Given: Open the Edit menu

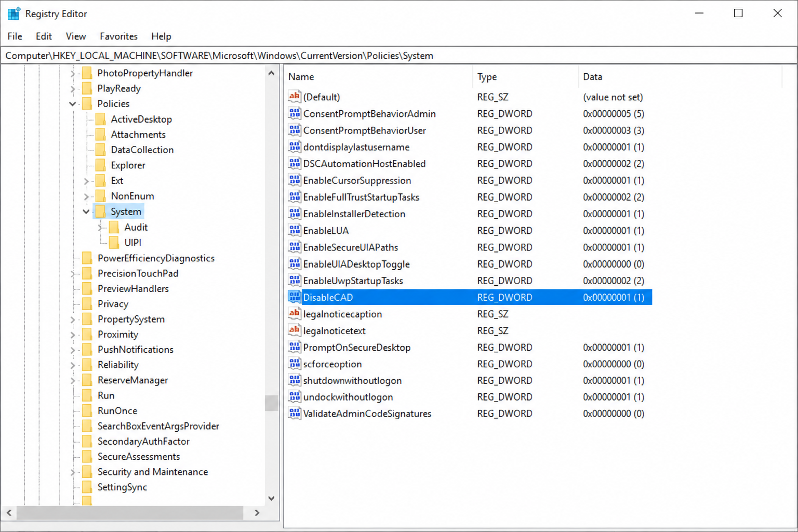Looking at the screenshot, I should (x=44, y=36).
